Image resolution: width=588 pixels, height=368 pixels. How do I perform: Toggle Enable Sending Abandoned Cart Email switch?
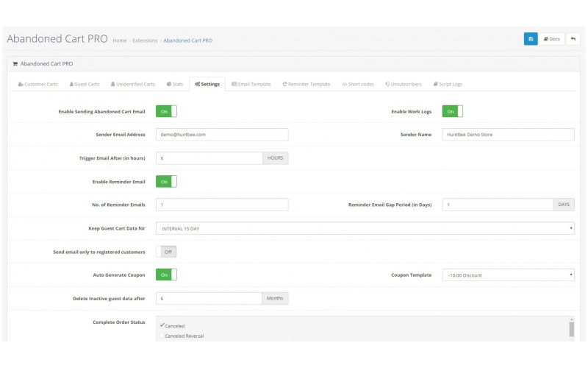[167, 111]
